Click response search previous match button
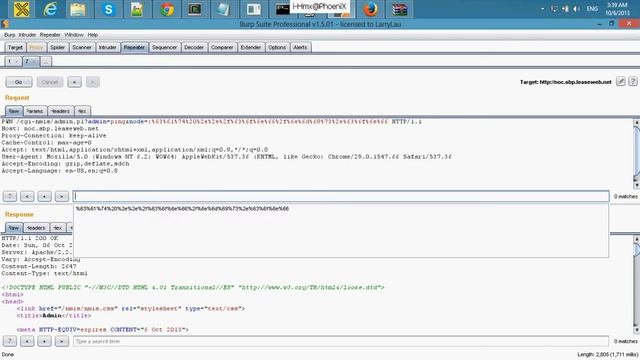640x360 pixels. tap(27, 341)
